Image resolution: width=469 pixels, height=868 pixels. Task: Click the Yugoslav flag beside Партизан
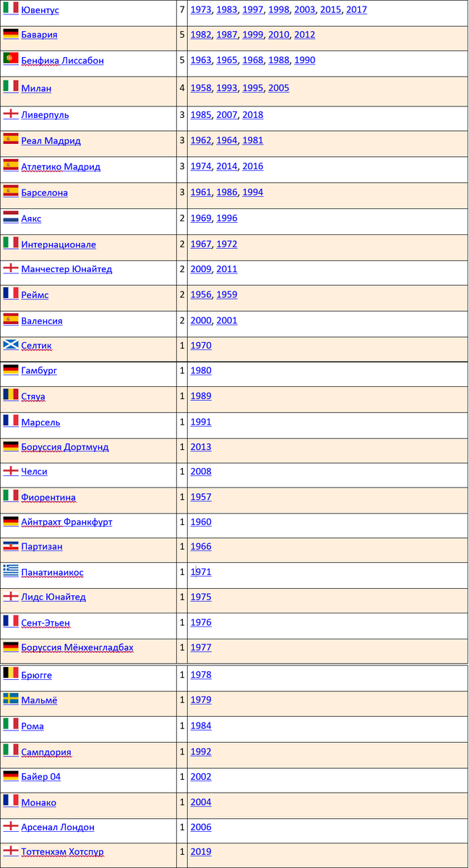tap(11, 546)
